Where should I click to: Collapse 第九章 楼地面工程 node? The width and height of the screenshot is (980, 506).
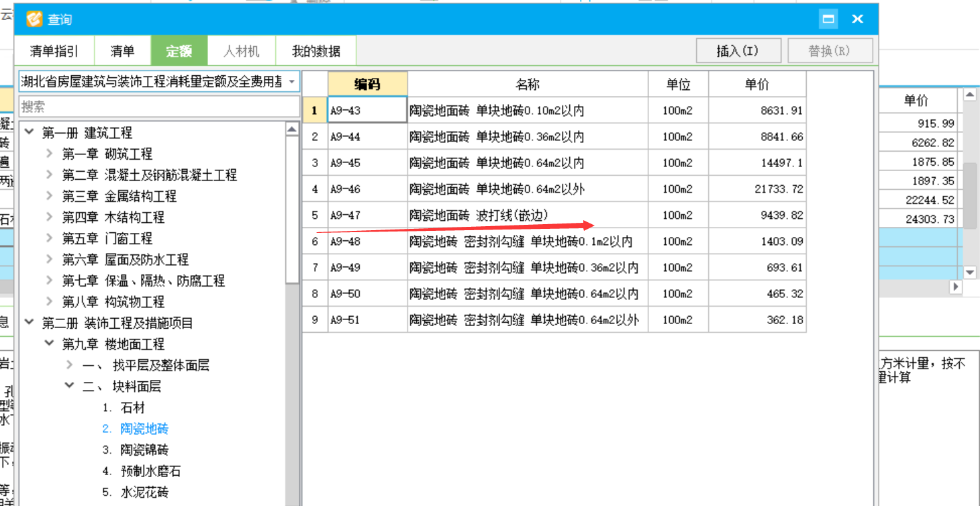point(50,344)
